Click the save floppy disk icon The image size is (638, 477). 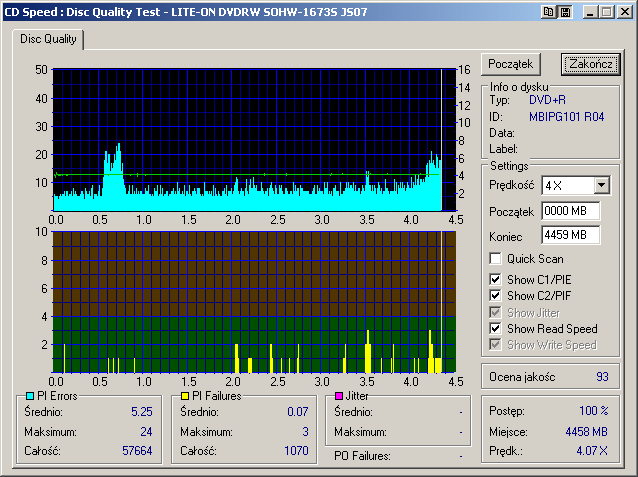click(x=565, y=12)
